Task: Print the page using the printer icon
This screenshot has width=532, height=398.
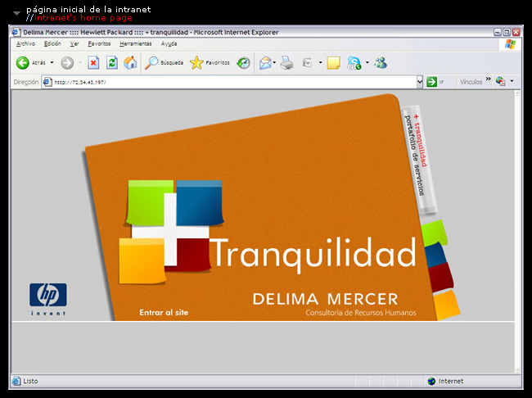Action: point(286,62)
